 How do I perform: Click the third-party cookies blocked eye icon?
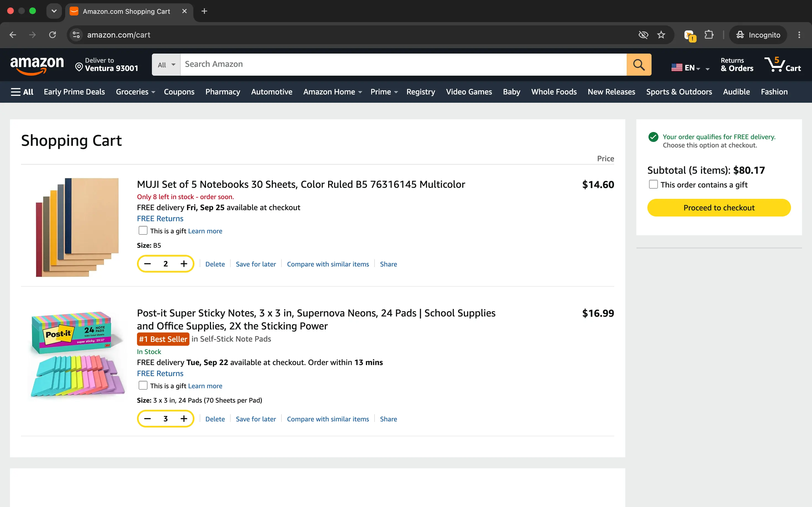643,35
